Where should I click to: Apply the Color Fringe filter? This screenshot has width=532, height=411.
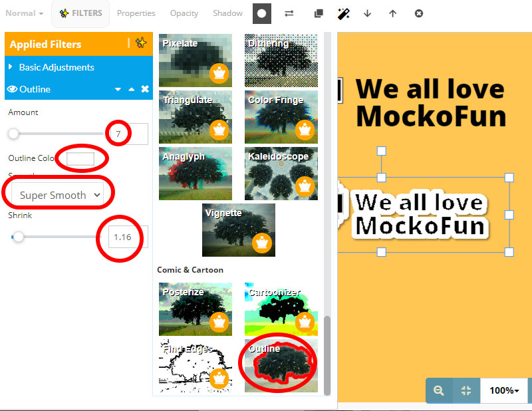click(x=281, y=117)
